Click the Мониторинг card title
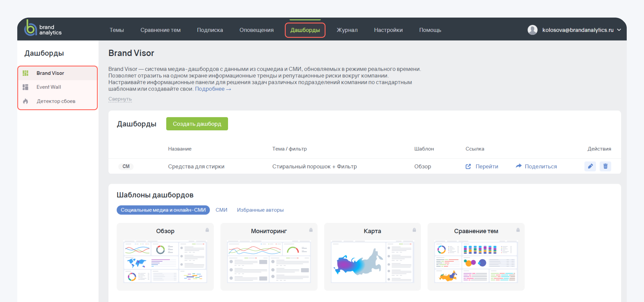The width and height of the screenshot is (644, 302). [x=269, y=231]
